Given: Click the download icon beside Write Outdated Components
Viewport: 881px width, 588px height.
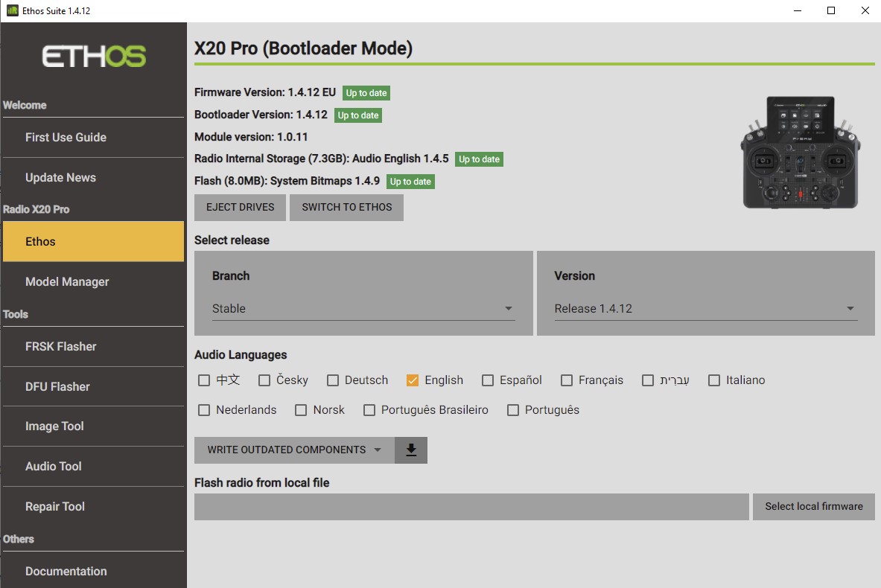Looking at the screenshot, I should [410, 450].
